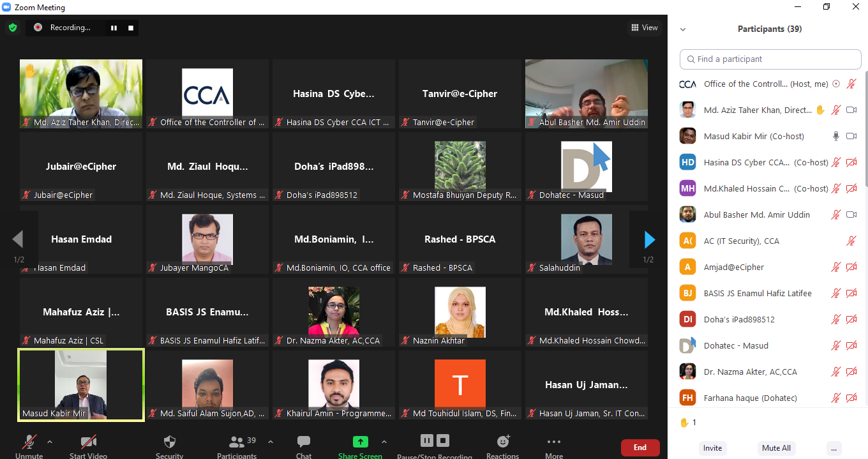Click Naznin Akhtar's photo tile

click(x=460, y=312)
